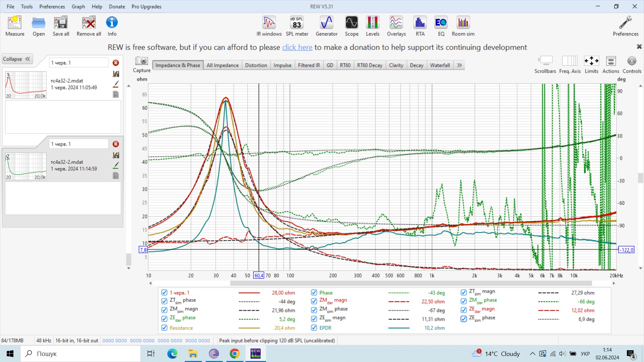
Task: Open the Info panel
Action: click(112, 26)
